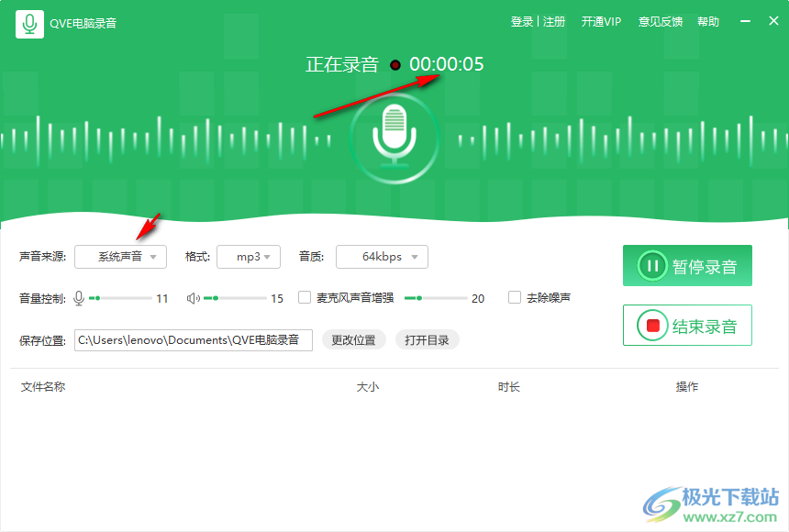Click the 更改位置 change location button
The image size is (789, 532).
[x=354, y=339]
